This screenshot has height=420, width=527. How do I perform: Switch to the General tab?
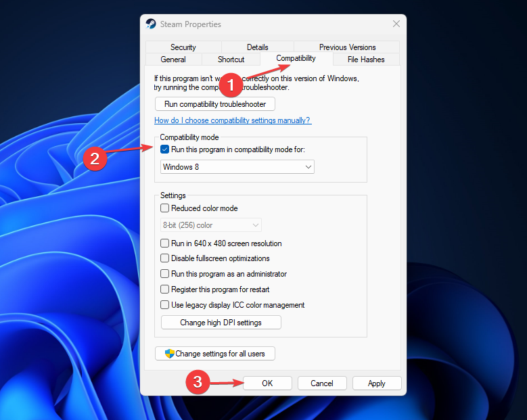173,60
